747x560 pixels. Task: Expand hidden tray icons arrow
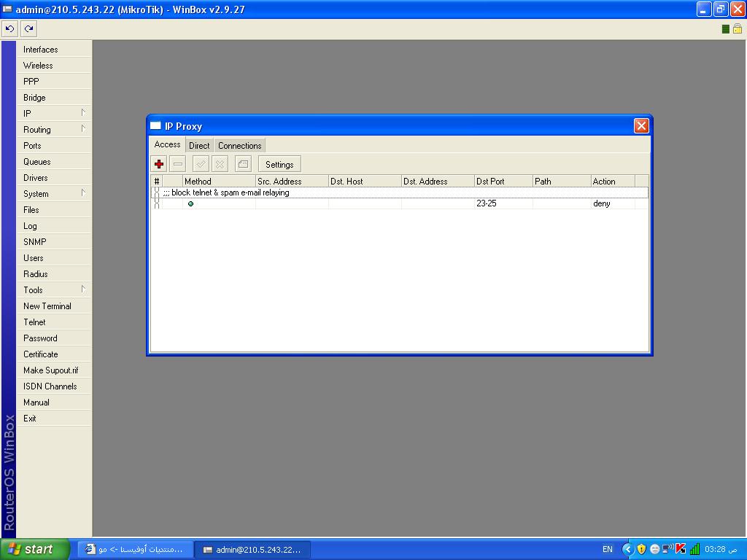tap(628, 550)
